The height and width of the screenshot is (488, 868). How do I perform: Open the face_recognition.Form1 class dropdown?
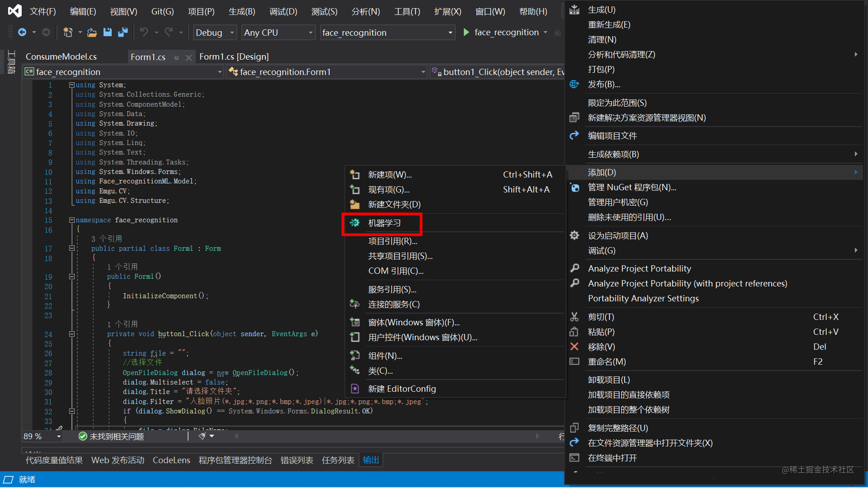pyautogui.click(x=327, y=72)
